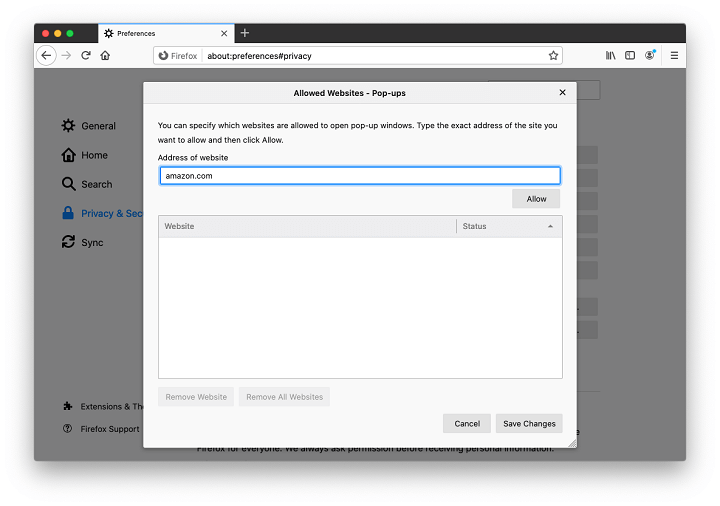Image resolution: width=720 pixels, height=506 pixels.
Task: Cancel the pop-ups dialog
Action: coord(467,423)
